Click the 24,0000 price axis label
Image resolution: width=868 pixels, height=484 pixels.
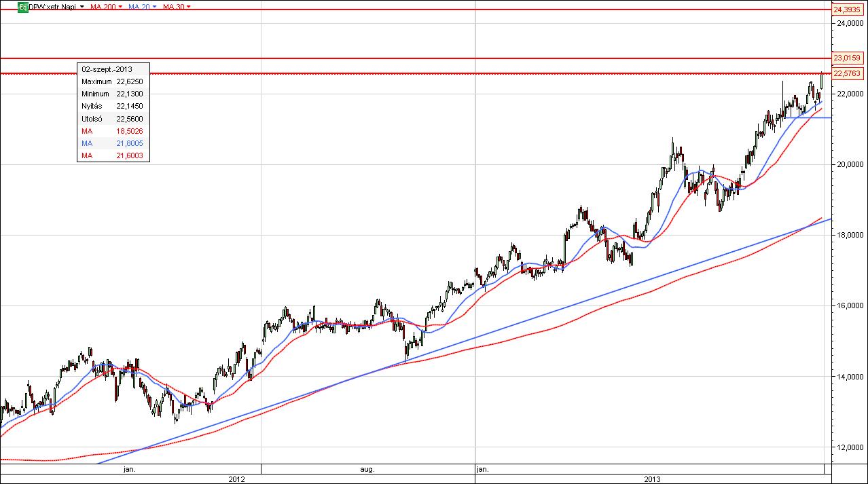tap(850, 23)
